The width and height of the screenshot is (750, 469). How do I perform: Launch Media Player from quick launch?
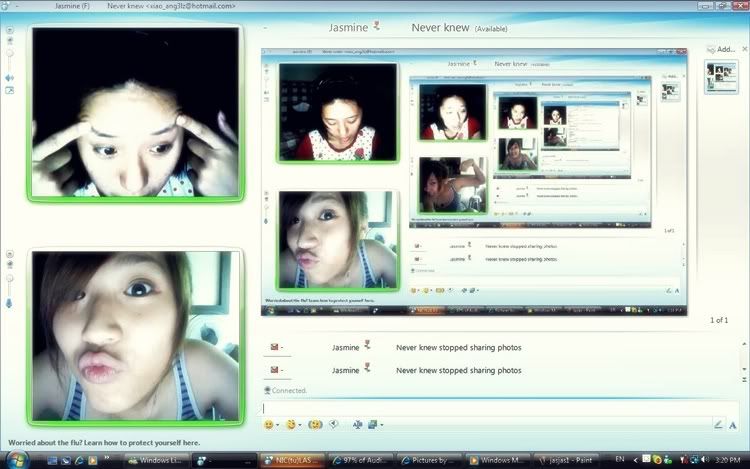click(x=93, y=460)
